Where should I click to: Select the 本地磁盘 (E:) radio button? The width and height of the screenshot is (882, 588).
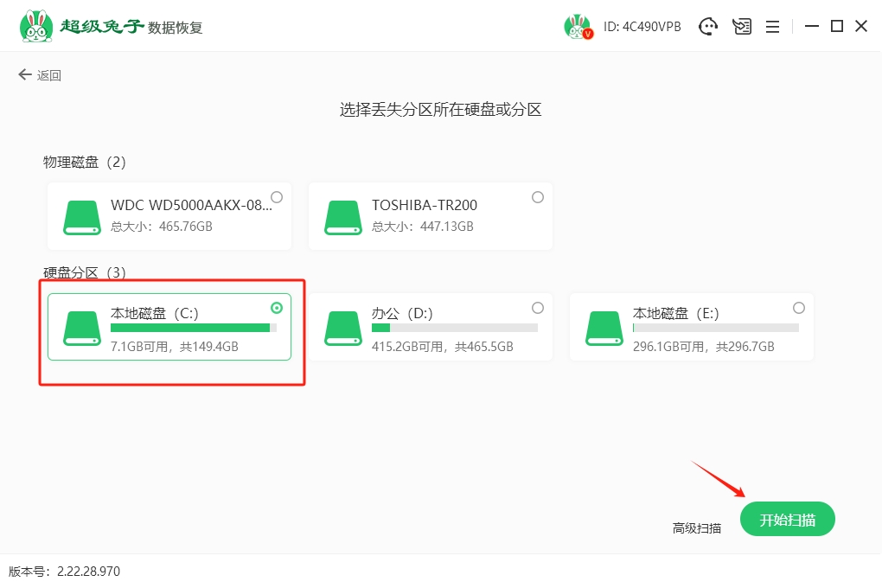(x=799, y=308)
